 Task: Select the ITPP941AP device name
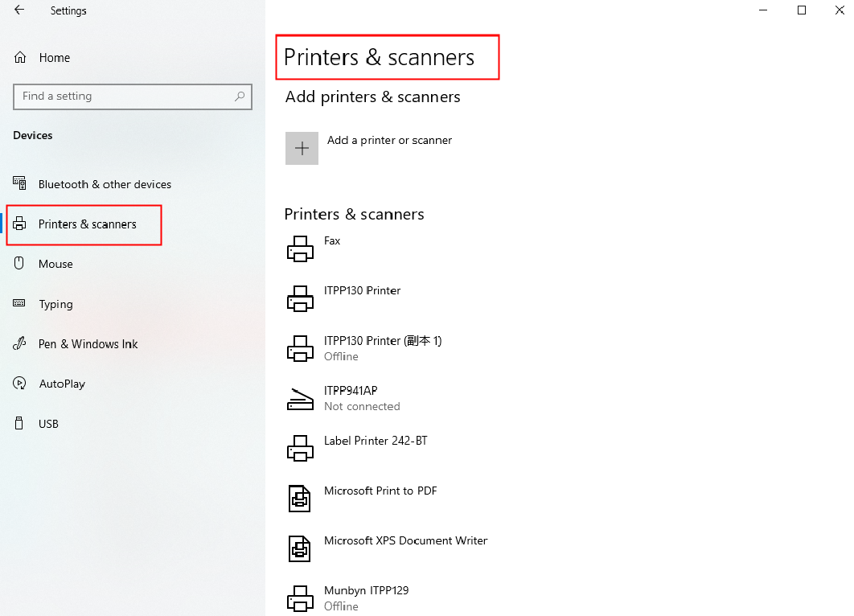coord(351,391)
